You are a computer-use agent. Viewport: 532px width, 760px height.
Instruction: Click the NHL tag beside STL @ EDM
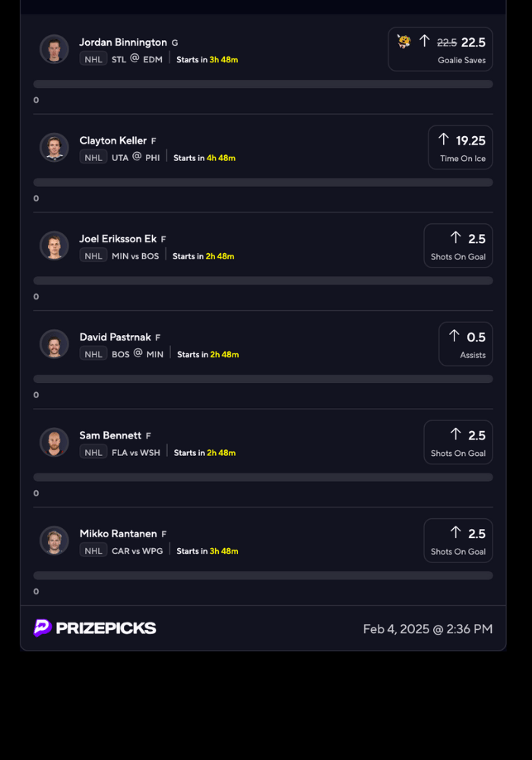[x=93, y=59]
